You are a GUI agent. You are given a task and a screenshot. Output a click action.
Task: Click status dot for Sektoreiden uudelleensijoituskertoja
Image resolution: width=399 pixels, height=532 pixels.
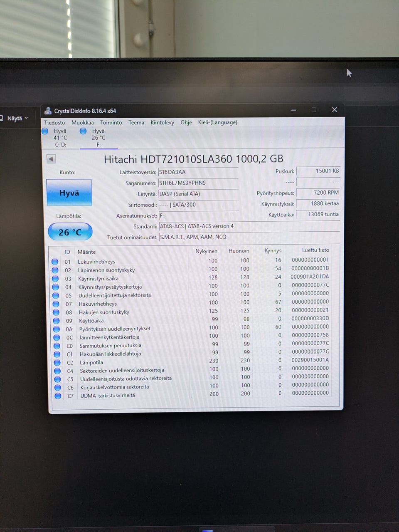point(57,371)
